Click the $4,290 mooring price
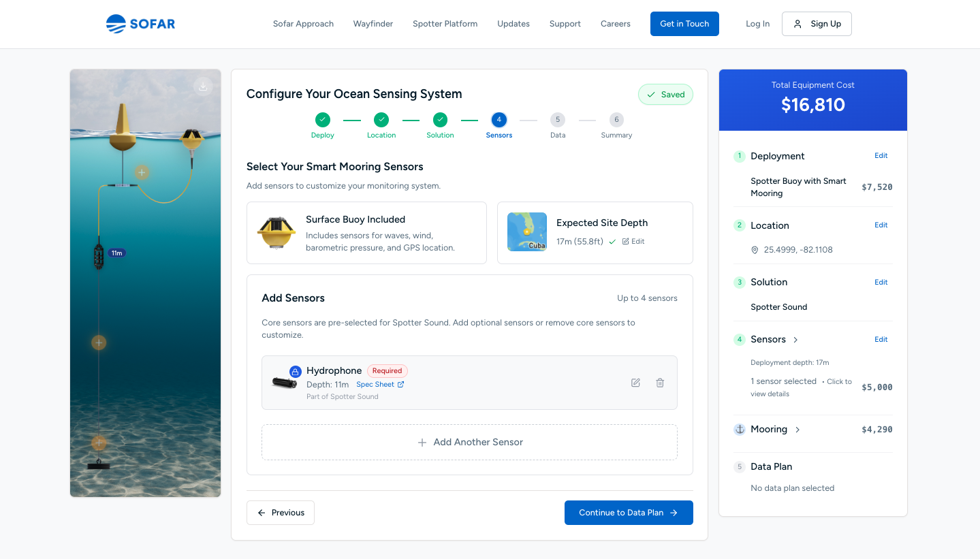 click(x=877, y=430)
